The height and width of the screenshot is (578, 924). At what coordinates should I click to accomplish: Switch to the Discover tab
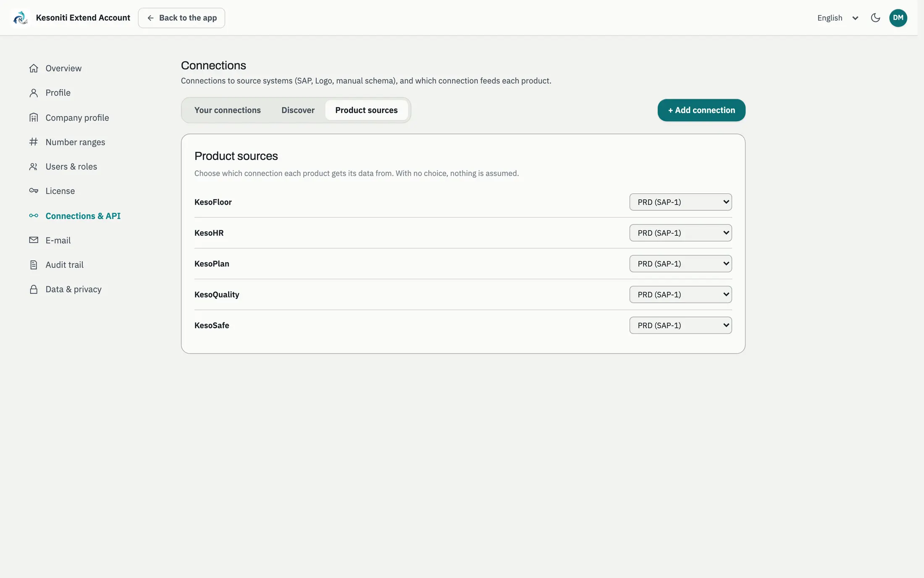(298, 110)
